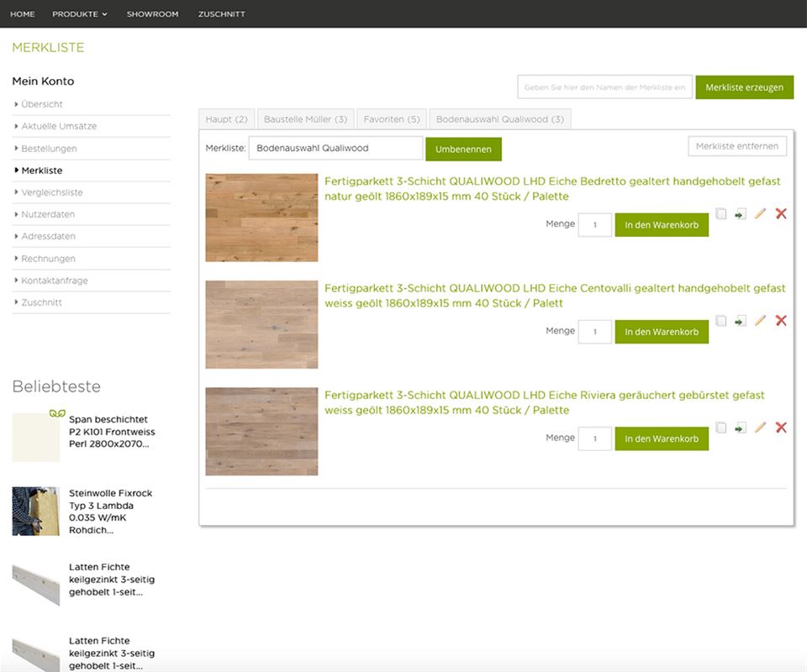Click the Eiche Bedretto parquet thumbnail
Image resolution: width=807 pixels, height=672 pixels.
[x=261, y=218]
